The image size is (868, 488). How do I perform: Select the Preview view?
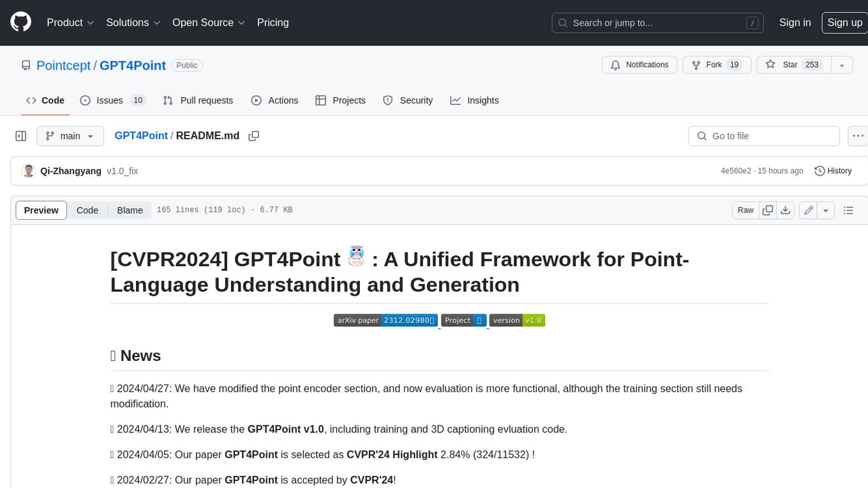tap(41, 210)
